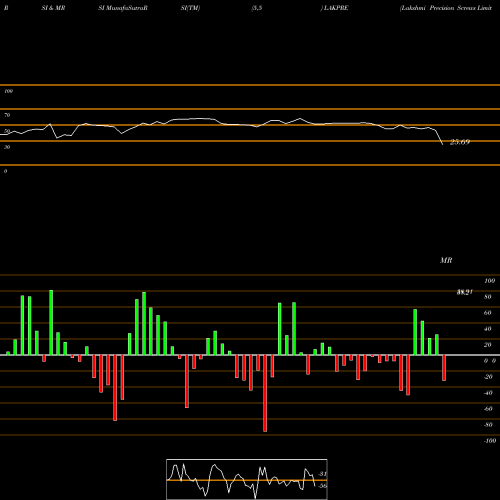This screenshot has width=500, height=500.
Task: Click the end of the RSI line near 25.69
Action: click(x=443, y=144)
